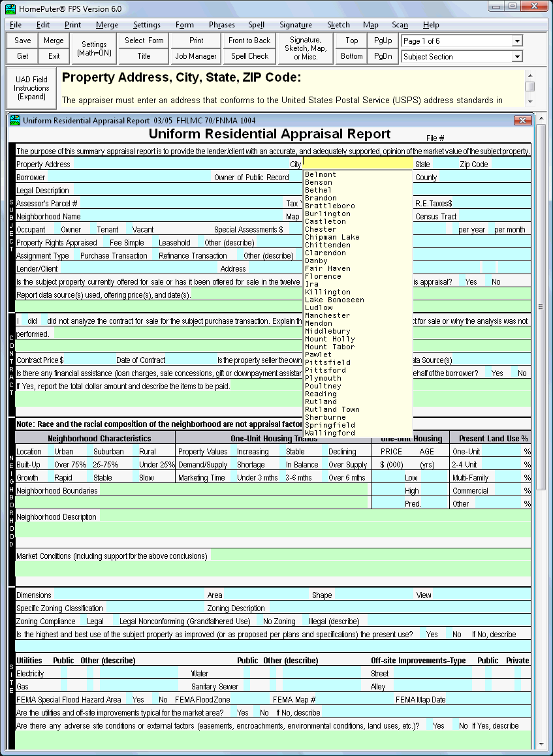This screenshot has height=756, width=553.
Task: Open the Merge menu
Action: [x=106, y=25]
